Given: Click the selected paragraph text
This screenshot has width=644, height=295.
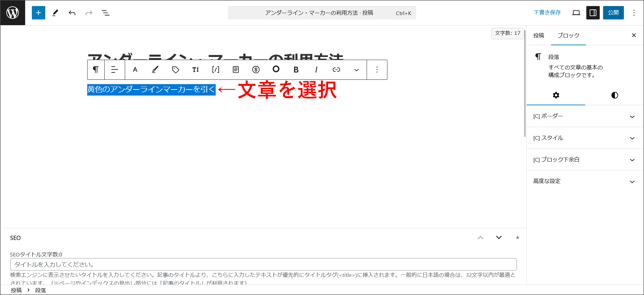Looking at the screenshot, I should pyautogui.click(x=151, y=90).
